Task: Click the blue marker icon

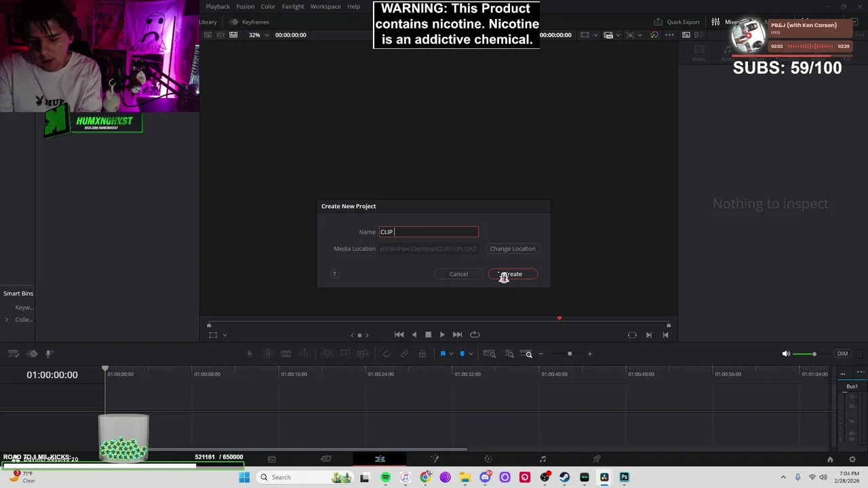Action: tap(462, 354)
